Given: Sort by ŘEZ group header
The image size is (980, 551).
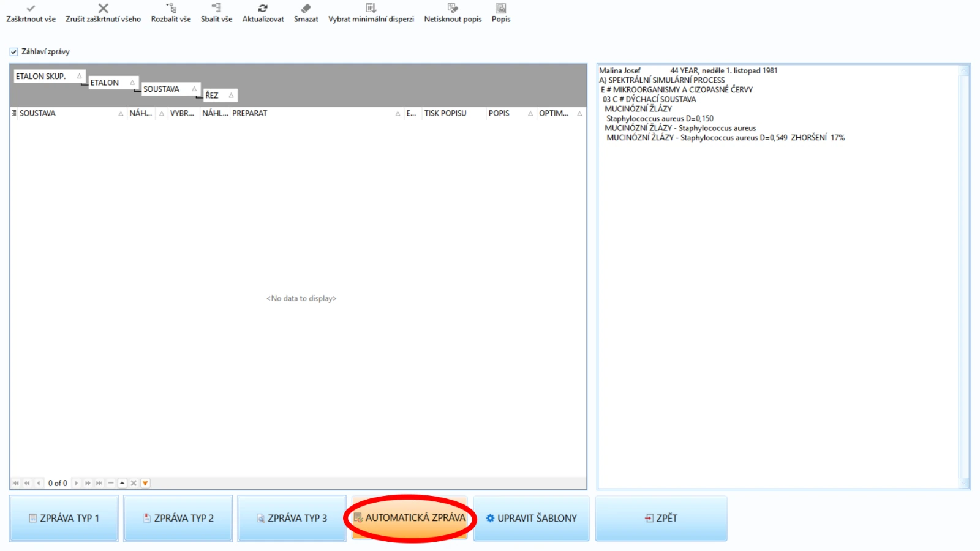Looking at the screenshot, I should click(x=220, y=96).
